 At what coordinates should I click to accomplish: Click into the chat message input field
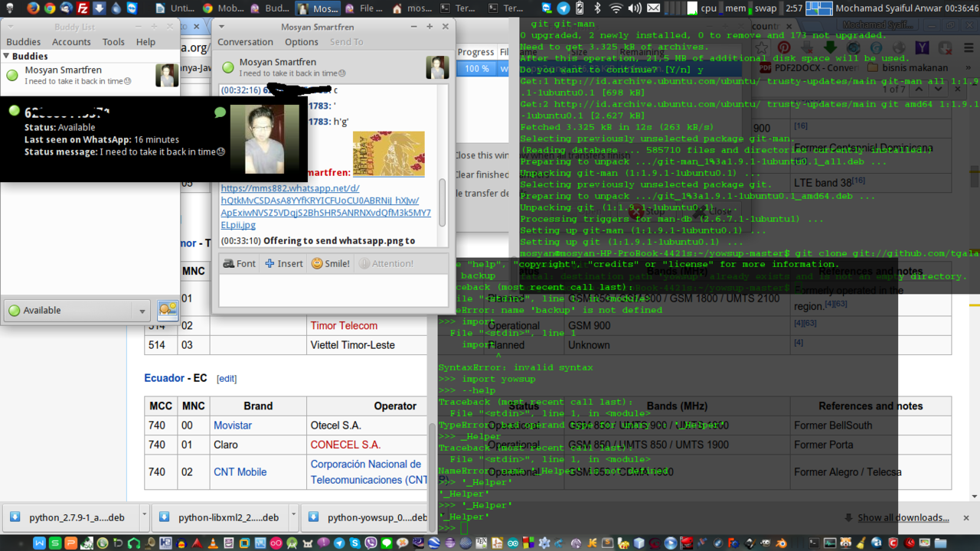334,291
